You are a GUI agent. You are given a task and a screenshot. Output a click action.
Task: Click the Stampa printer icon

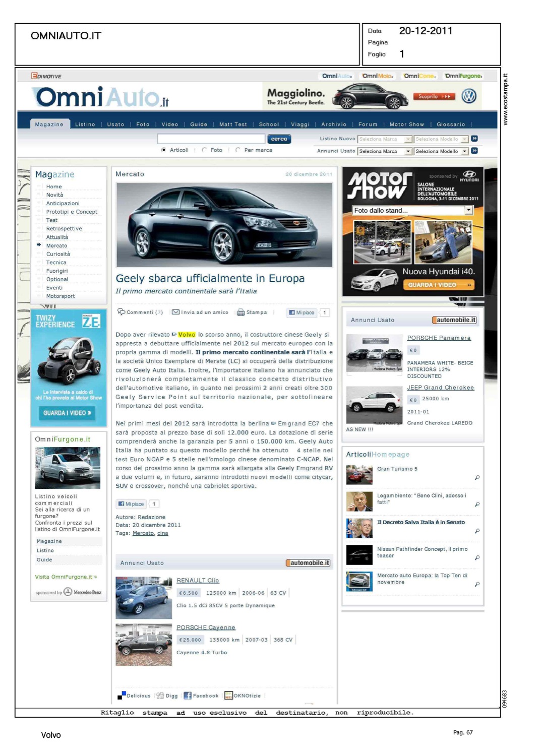click(x=241, y=312)
